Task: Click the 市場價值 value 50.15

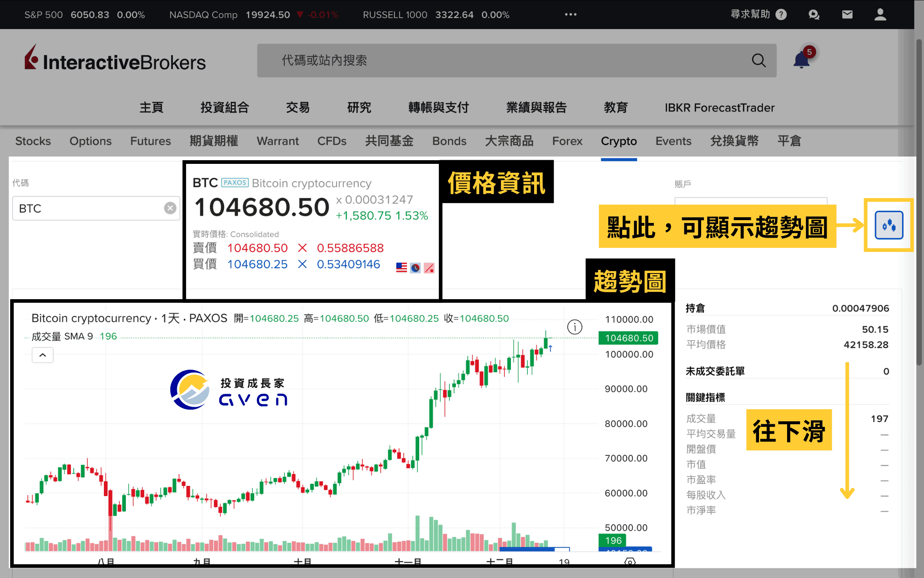Action: pyautogui.click(x=875, y=329)
